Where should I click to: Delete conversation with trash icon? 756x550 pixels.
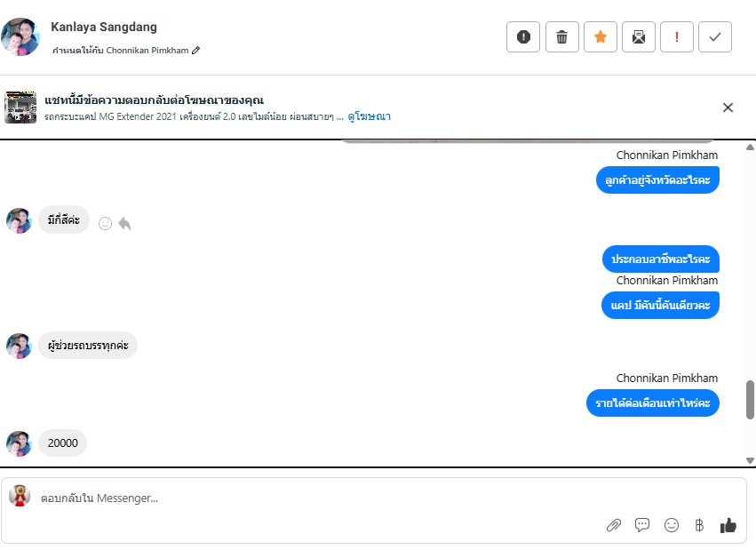[x=561, y=37]
